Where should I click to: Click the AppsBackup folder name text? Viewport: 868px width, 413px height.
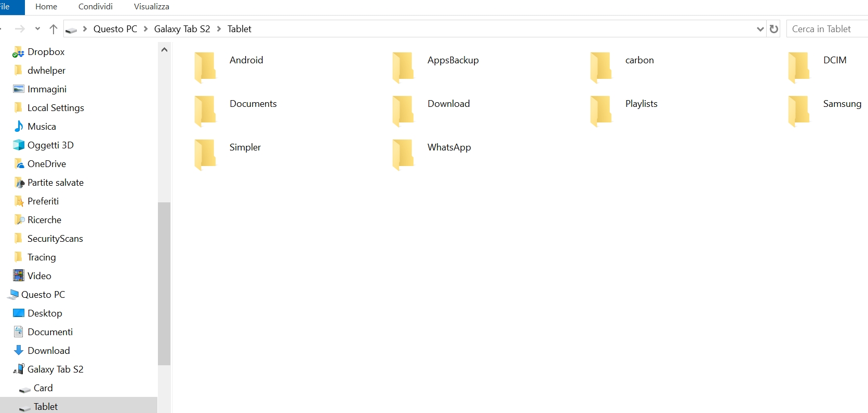[x=453, y=60]
